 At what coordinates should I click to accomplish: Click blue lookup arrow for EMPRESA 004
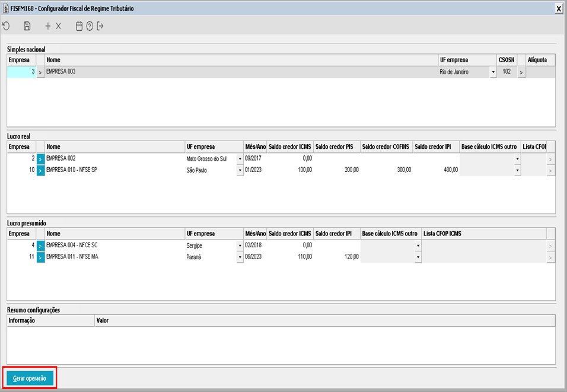pyautogui.click(x=40, y=246)
